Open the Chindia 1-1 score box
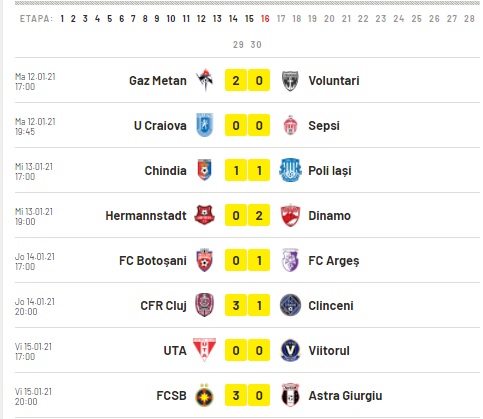The height and width of the screenshot is (419, 483). pyautogui.click(x=247, y=170)
